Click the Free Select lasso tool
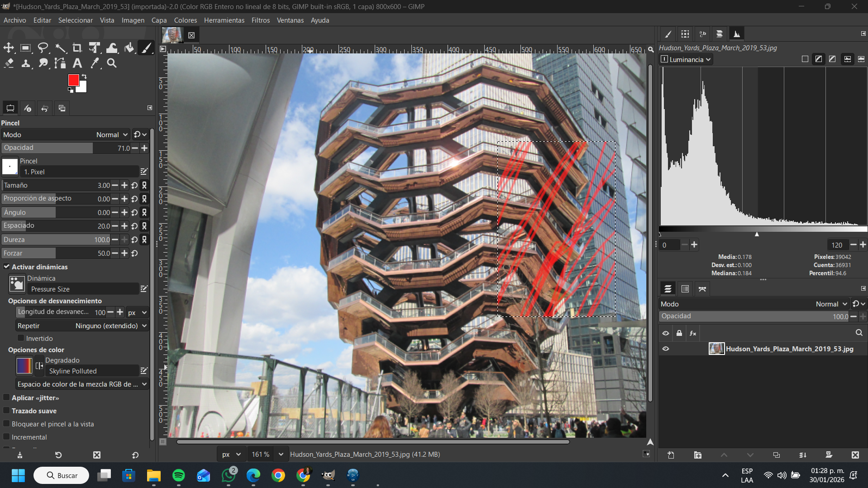868x488 pixels. click(x=43, y=48)
